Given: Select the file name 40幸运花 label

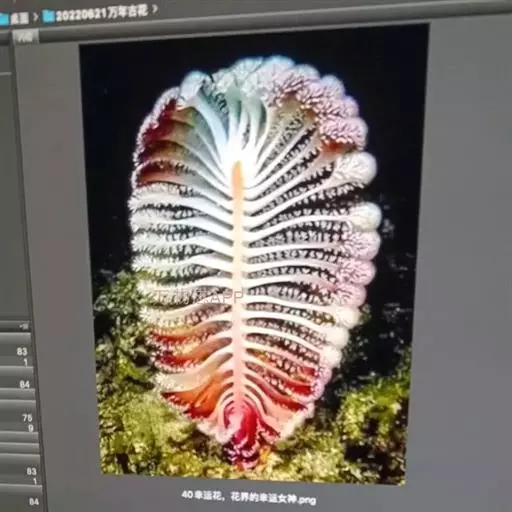Looking at the screenshot, I should coord(249,497).
